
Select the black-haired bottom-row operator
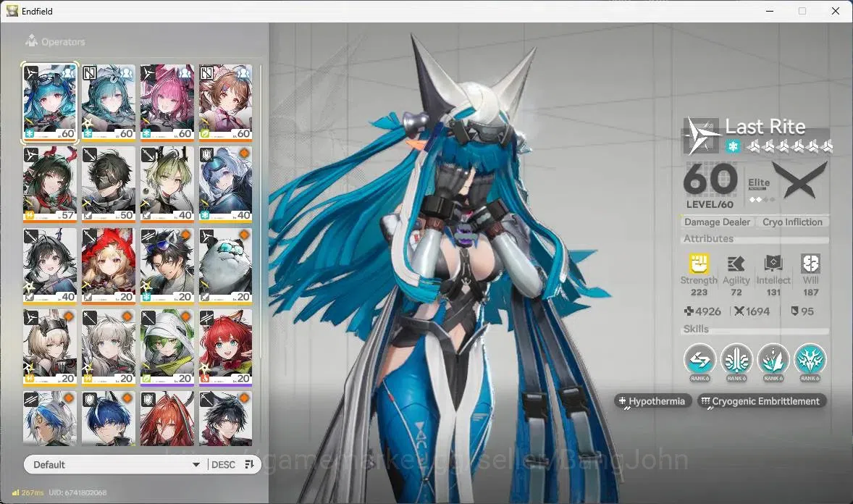[225, 418]
